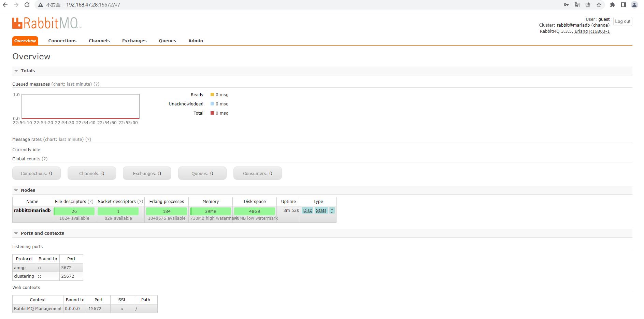The height and width of the screenshot is (319, 644).
Task: Go back using browser back arrow
Action: pos(5,5)
